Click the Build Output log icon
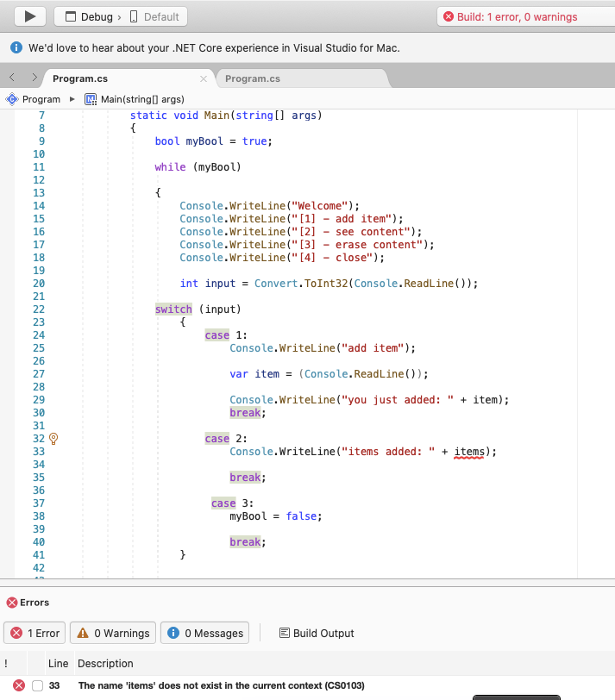The height and width of the screenshot is (700, 615). tap(284, 633)
